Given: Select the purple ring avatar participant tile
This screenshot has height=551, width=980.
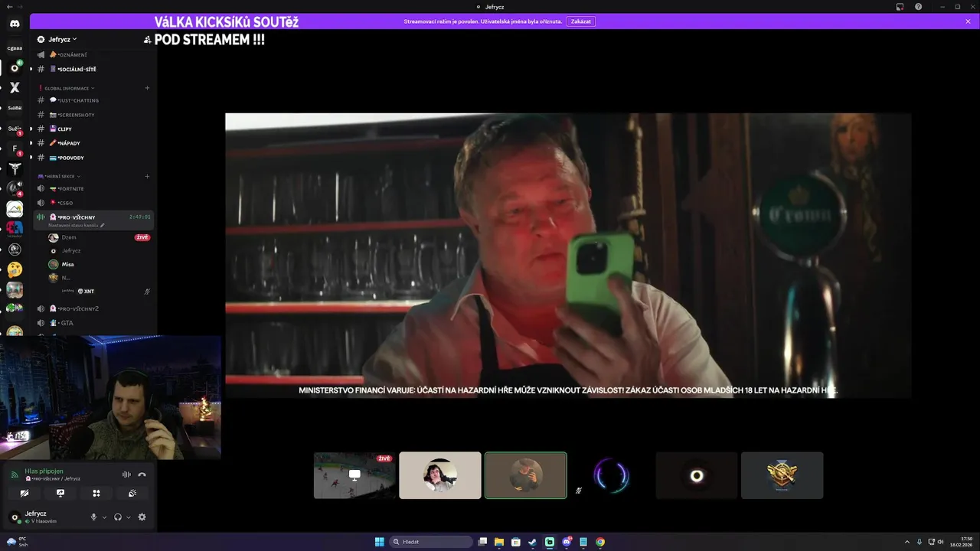Looking at the screenshot, I should tap(611, 475).
